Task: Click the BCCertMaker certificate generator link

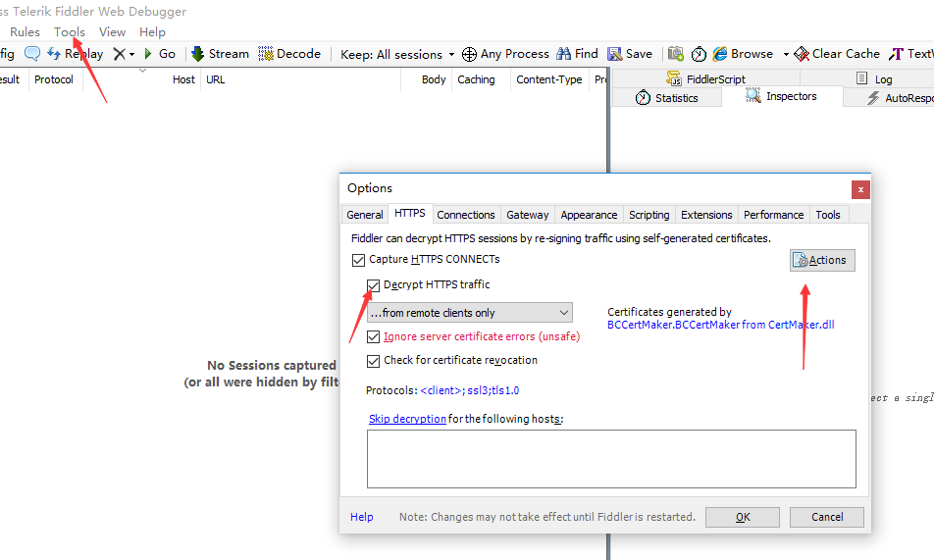Action: coord(720,325)
